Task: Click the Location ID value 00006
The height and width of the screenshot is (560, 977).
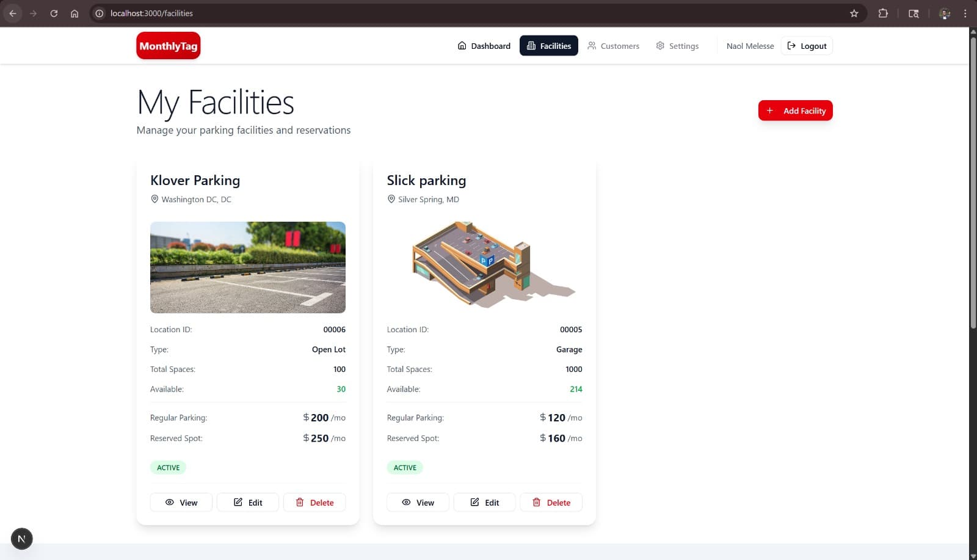Action: 335,330
